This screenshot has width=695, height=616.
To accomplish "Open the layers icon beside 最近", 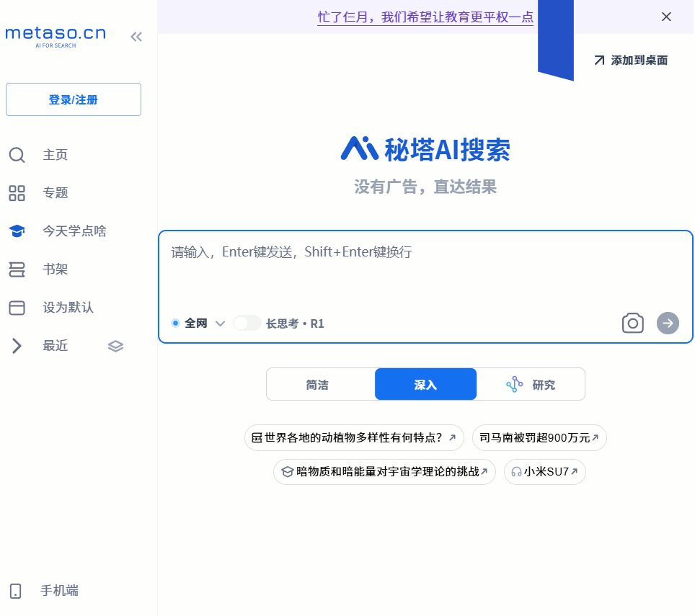I will 115,346.
